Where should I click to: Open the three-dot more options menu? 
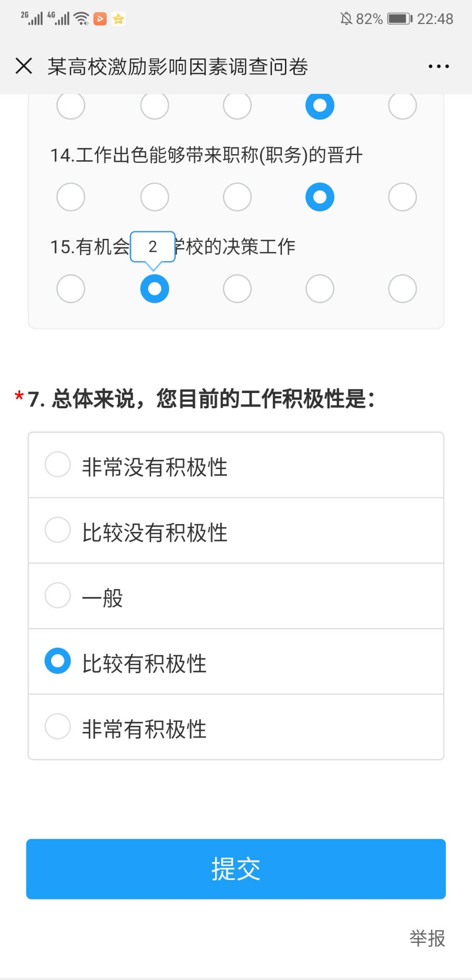click(438, 66)
